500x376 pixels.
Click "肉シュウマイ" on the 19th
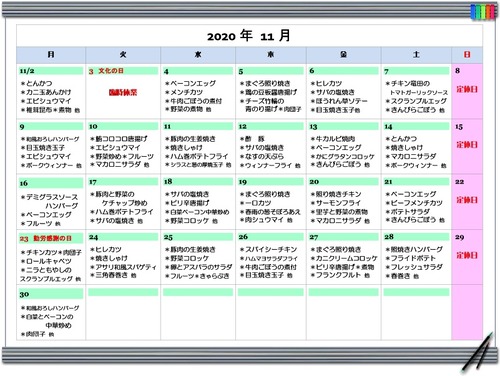tap(264, 220)
